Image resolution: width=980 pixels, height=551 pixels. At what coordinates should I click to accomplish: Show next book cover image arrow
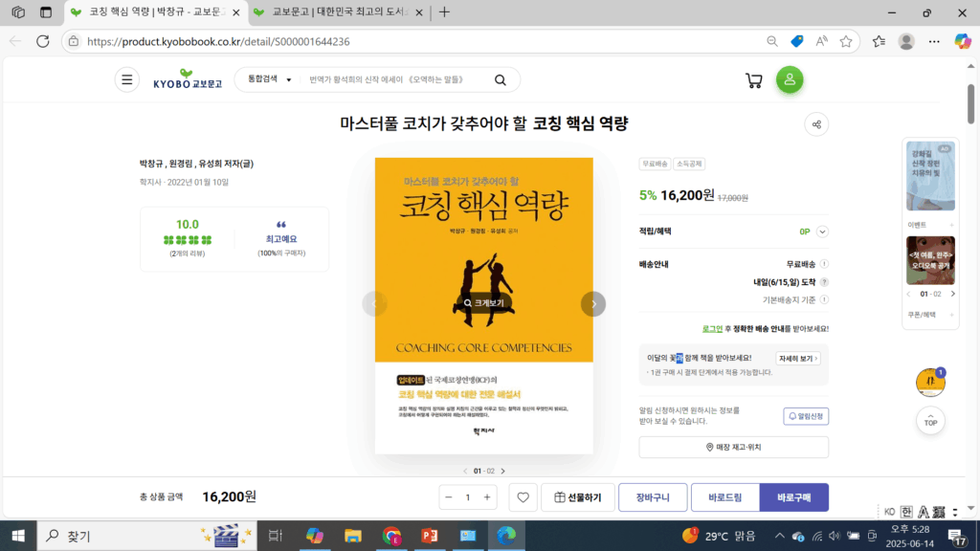click(593, 304)
